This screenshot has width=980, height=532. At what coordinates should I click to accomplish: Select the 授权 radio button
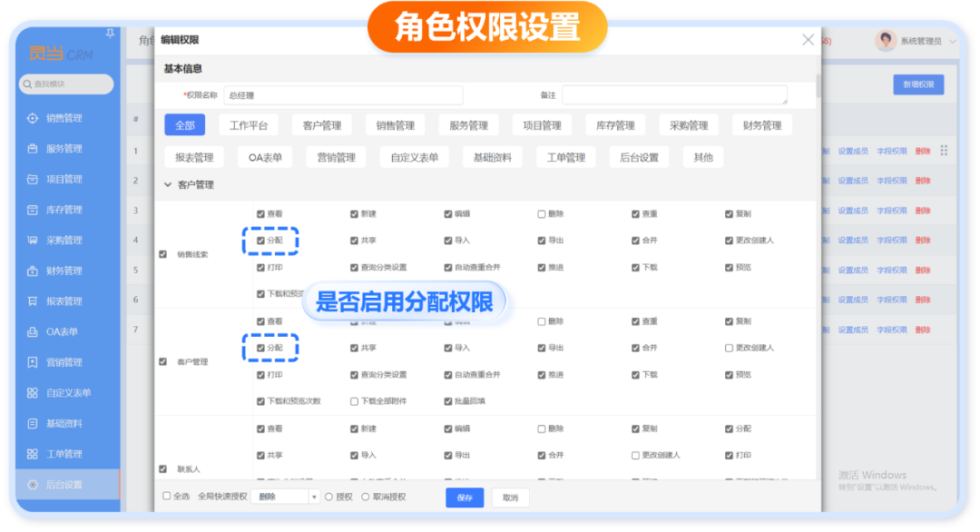coord(327,497)
